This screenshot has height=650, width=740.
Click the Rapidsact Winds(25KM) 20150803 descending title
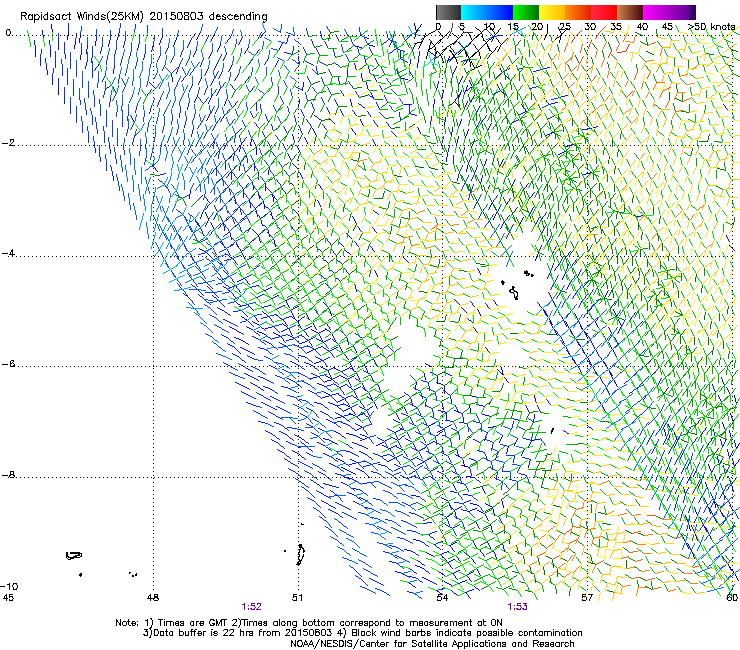[143, 16]
